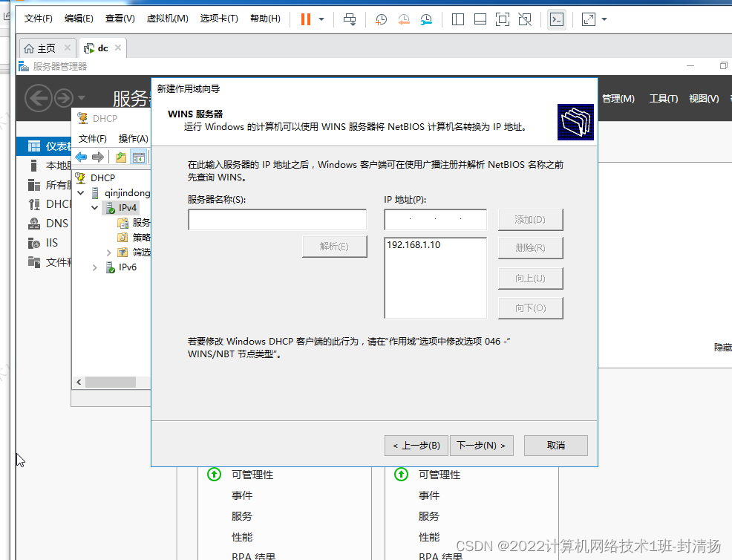732x560 pixels.
Task: Open Server Manager 视图(V) menu
Action: (704, 99)
